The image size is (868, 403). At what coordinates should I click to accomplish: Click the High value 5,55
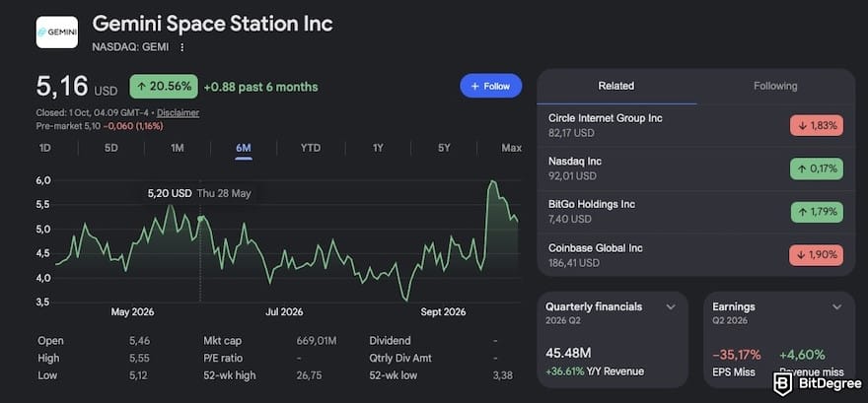[x=139, y=359]
